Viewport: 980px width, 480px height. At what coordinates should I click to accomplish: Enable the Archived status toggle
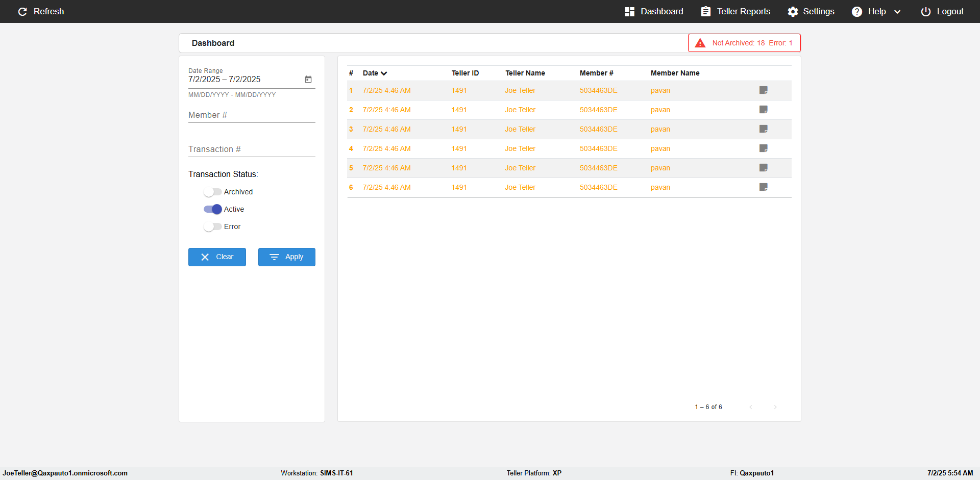tap(212, 192)
